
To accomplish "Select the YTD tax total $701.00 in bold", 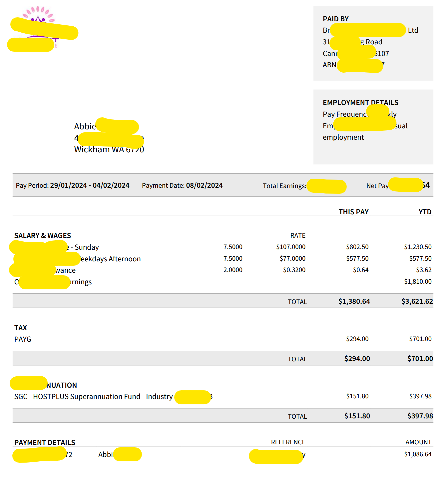I will [x=420, y=359].
